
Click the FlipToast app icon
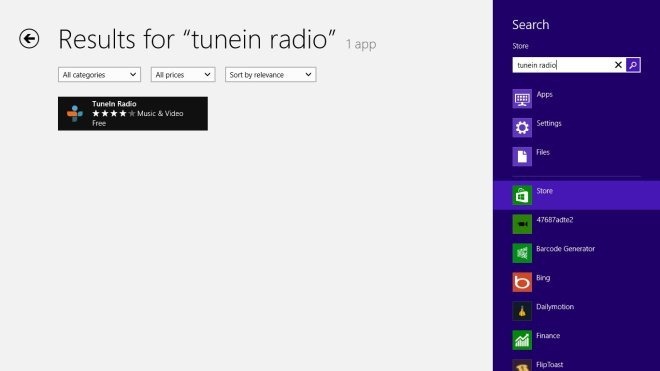tap(522, 366)
